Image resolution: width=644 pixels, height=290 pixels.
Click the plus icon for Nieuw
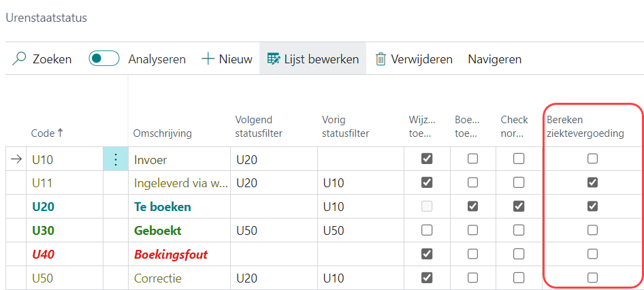click(x=208, y=59)
